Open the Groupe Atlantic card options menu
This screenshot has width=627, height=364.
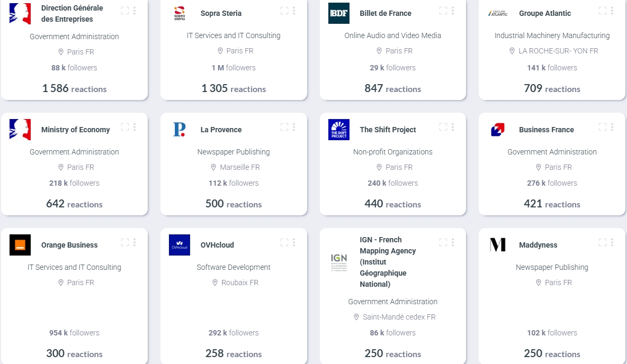(x=612, y=11)
